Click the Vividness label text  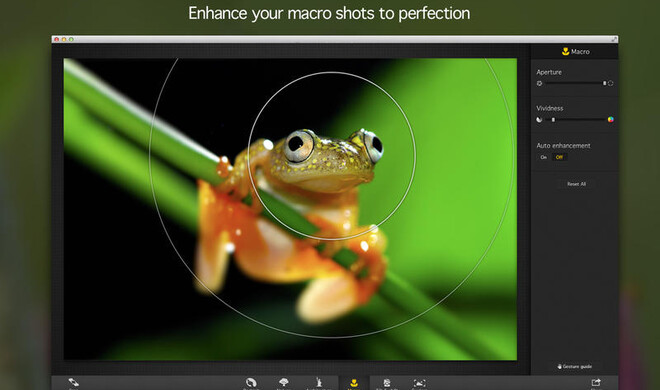click(550, 108)
